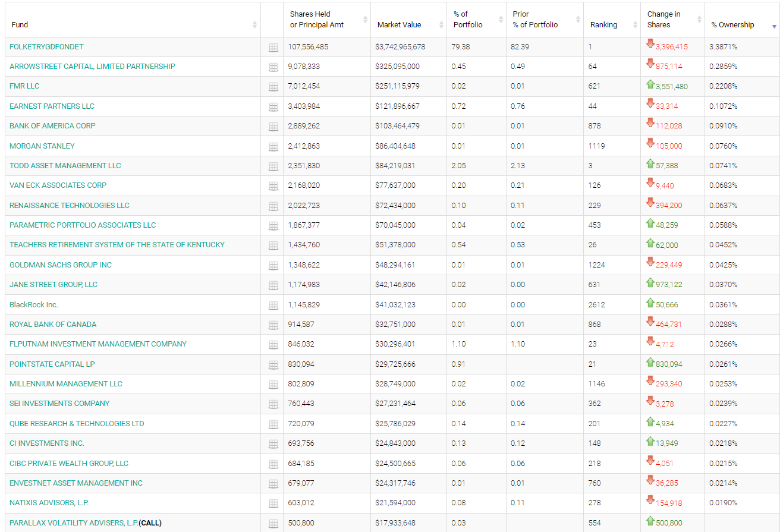Open the grid icon for SEI INVESTMENTS COMPANY
The image size is (780, 532).
(x=273, y=404)
